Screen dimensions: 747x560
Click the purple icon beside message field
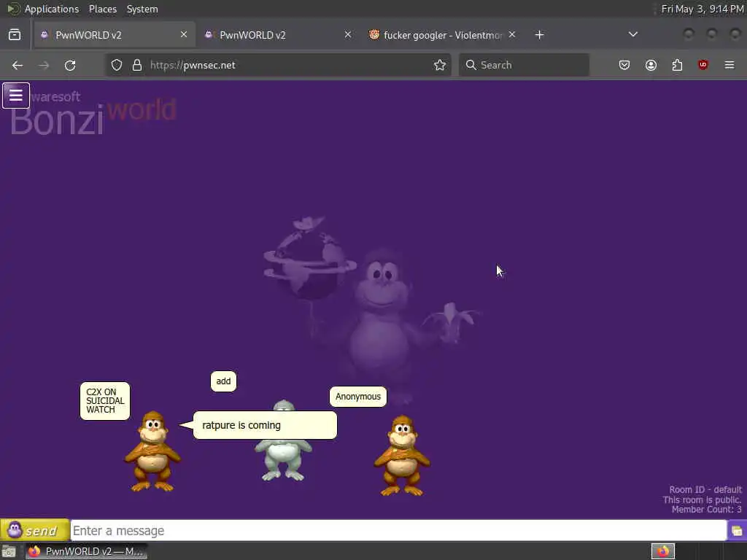[737, 531]
